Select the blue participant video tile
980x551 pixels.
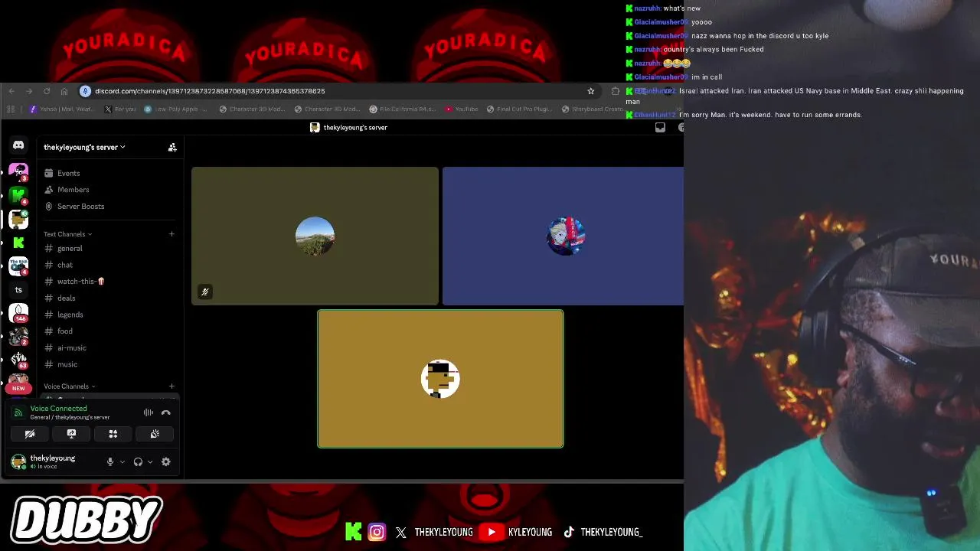pyautogui.click(x=563, y=236)
